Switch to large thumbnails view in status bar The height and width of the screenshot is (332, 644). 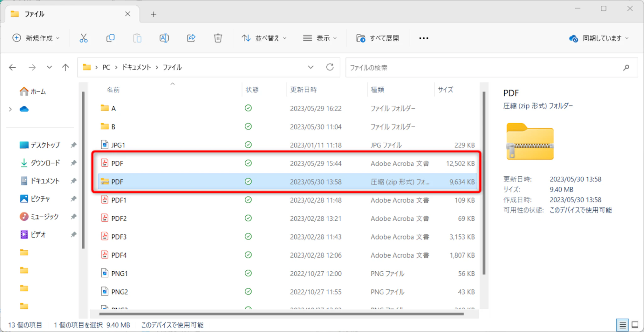click(x=635, y=325)
